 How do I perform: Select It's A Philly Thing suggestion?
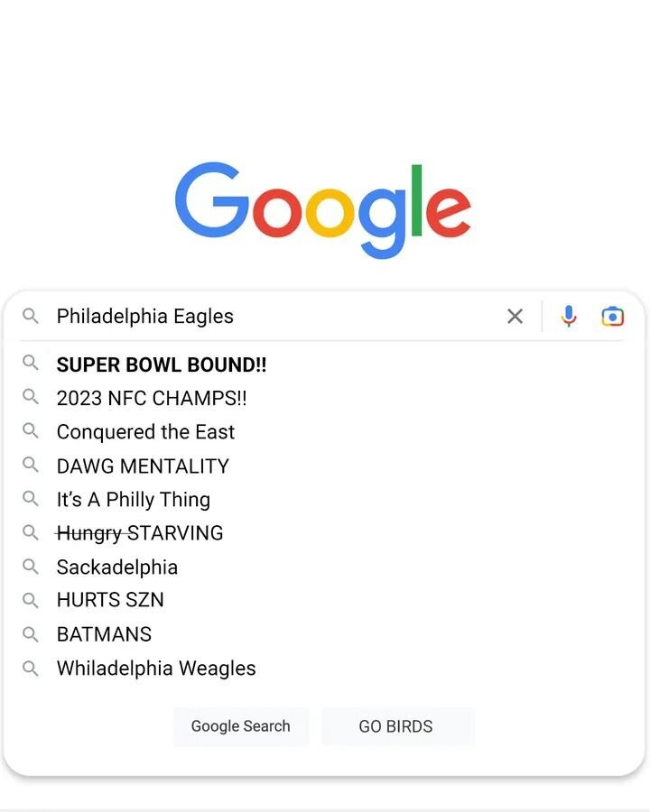[134, 500]
